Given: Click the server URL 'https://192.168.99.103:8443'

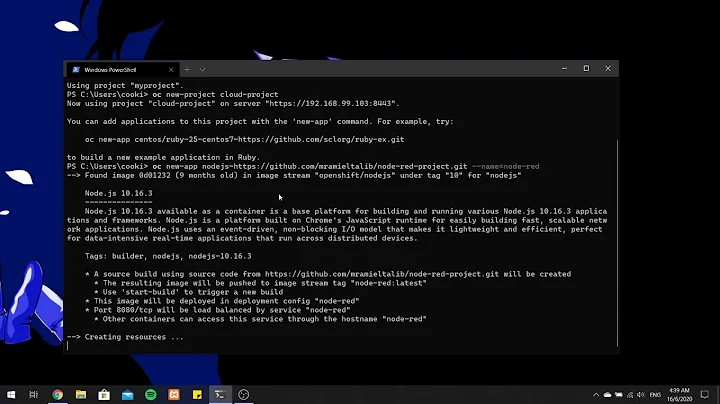Looking at the screenshot, I should click(330, 104).
